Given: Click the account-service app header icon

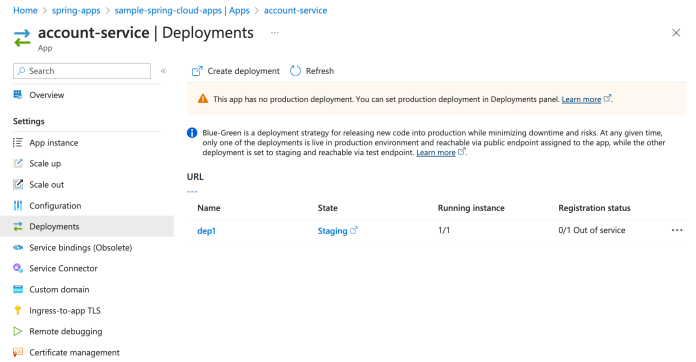Looking at the screenshot, I should point(22,38).
